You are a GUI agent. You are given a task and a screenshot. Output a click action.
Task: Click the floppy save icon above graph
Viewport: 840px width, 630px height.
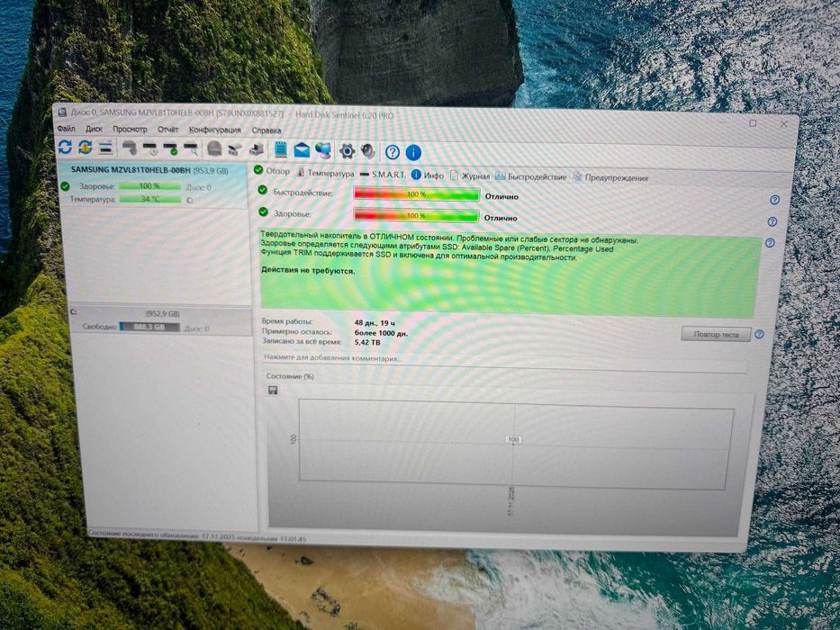click(273, 390)
